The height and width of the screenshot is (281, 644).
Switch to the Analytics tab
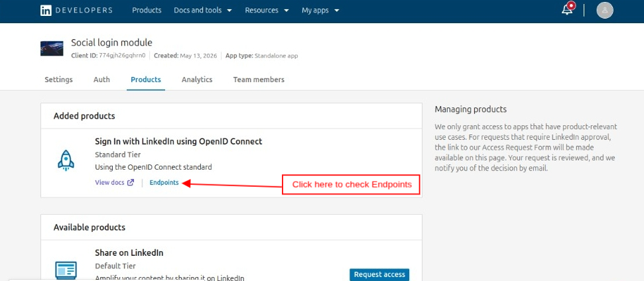tap(197, 80)
